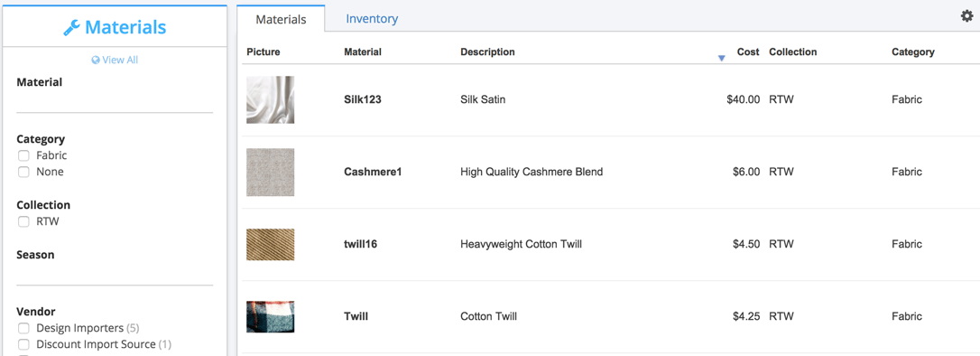Viewport: 980px width, 356px height.
Task: Click the globe icon next to View All
Action: [x=96, y=60]
